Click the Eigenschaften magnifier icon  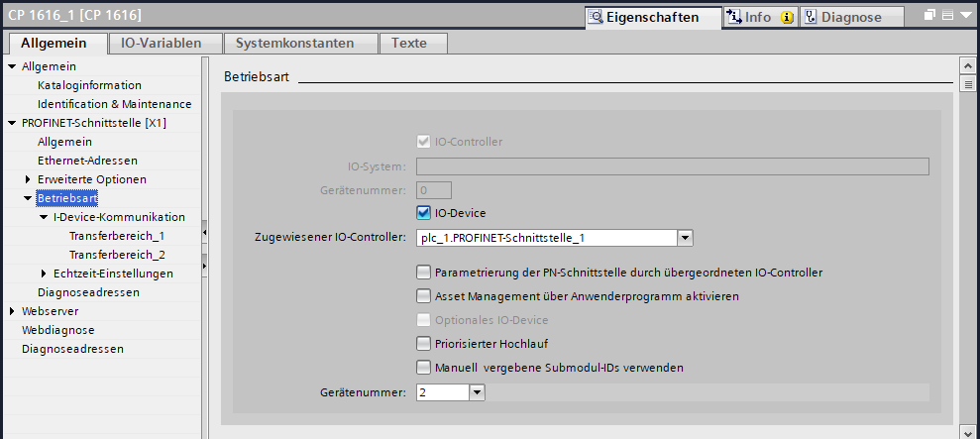597,17
